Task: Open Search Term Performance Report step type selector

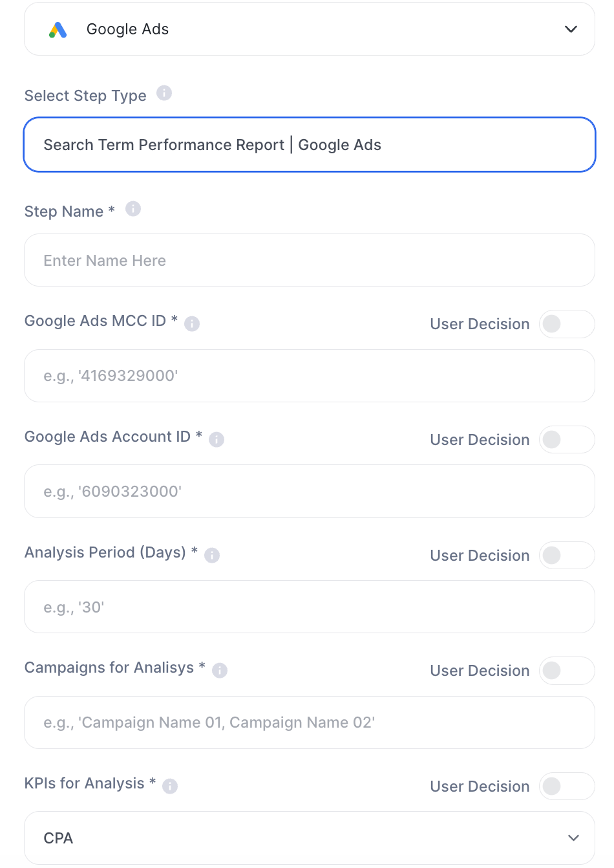Action: click(310, 145)
